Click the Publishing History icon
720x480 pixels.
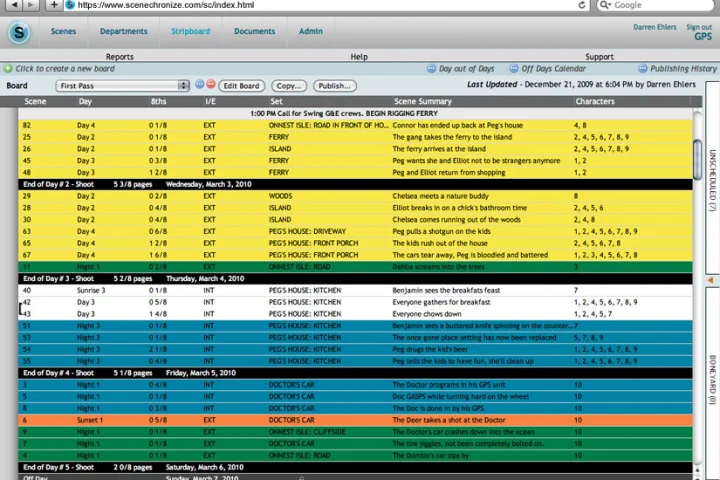pos(642,68)
